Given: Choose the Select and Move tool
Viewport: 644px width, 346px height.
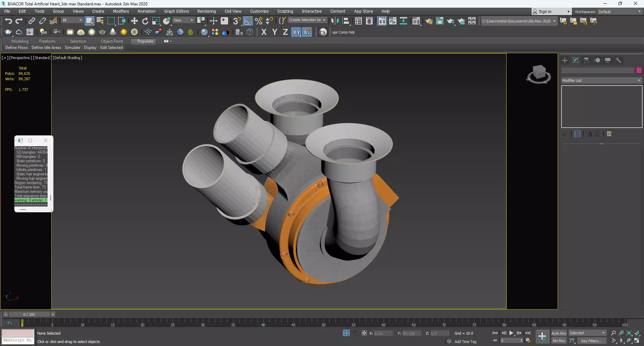Looking at the screenshot, I should 135,21.
